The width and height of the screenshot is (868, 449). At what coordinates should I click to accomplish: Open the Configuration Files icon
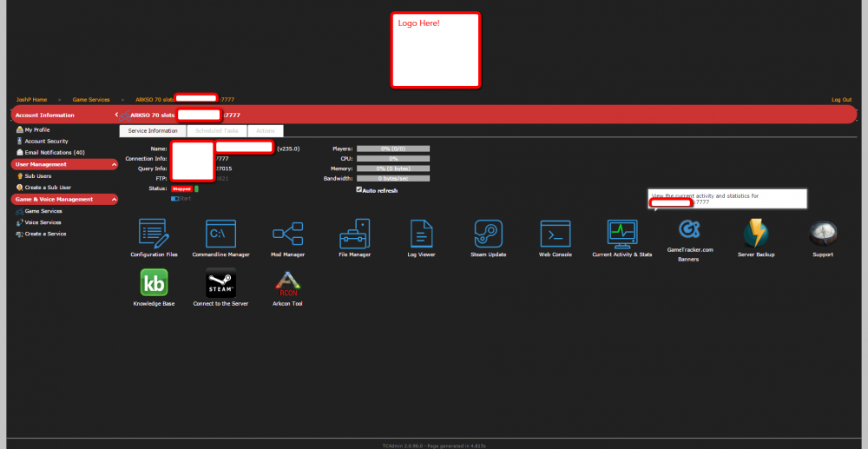154,234
